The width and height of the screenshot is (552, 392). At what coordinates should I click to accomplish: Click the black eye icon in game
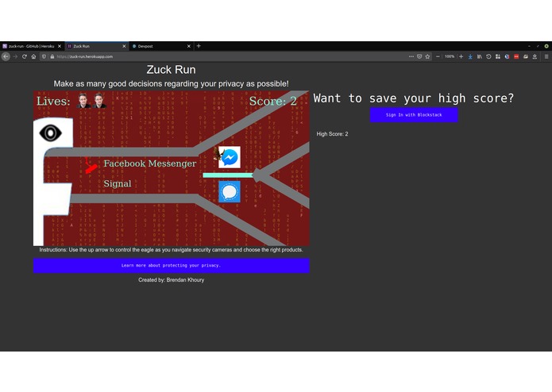coord(50,133)
